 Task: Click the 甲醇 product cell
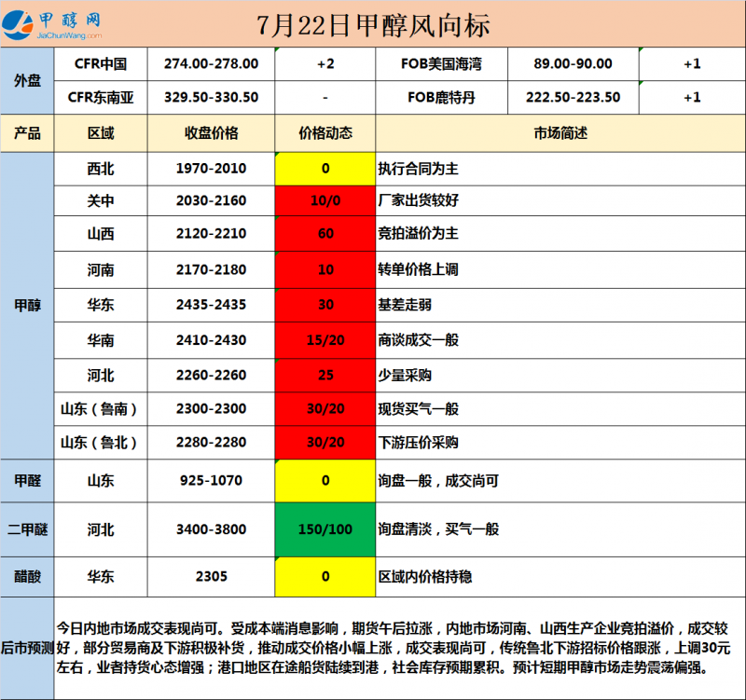pyautogui.click(x=27, y=306)
